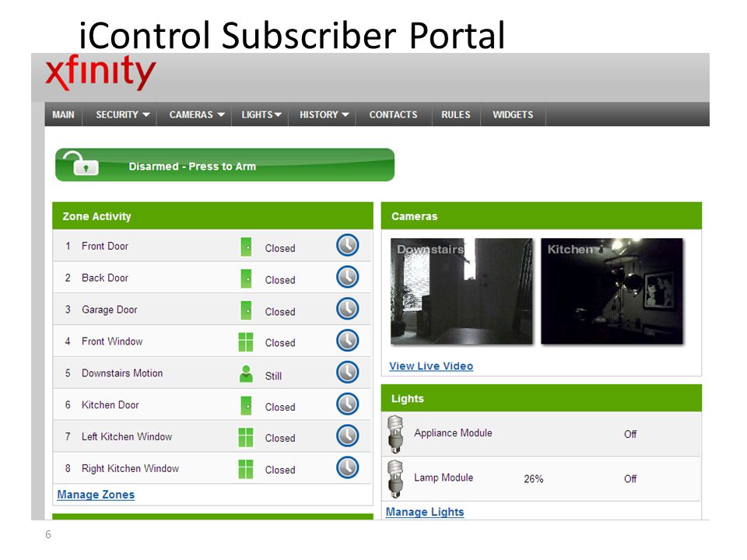Select the Right Kitchen Window zone name

(x=130, y=468)
